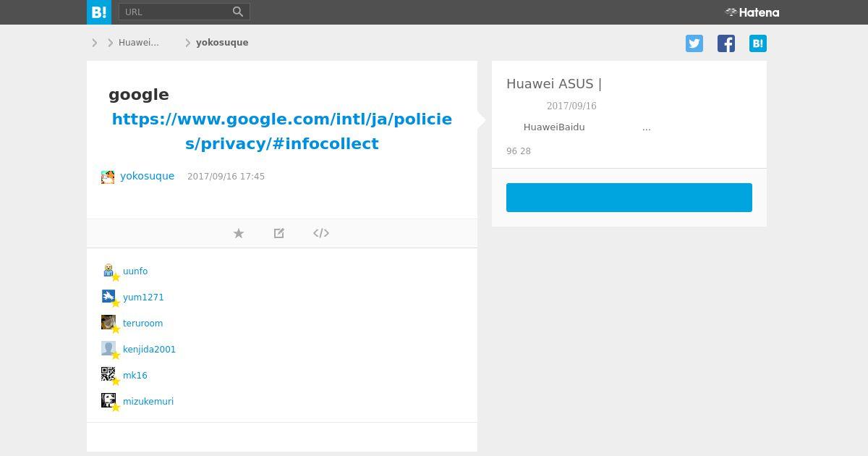Visit yum1271's profile link
Image resolution: width=868 pixels, height=456 pixels.
tap(143, 297)
